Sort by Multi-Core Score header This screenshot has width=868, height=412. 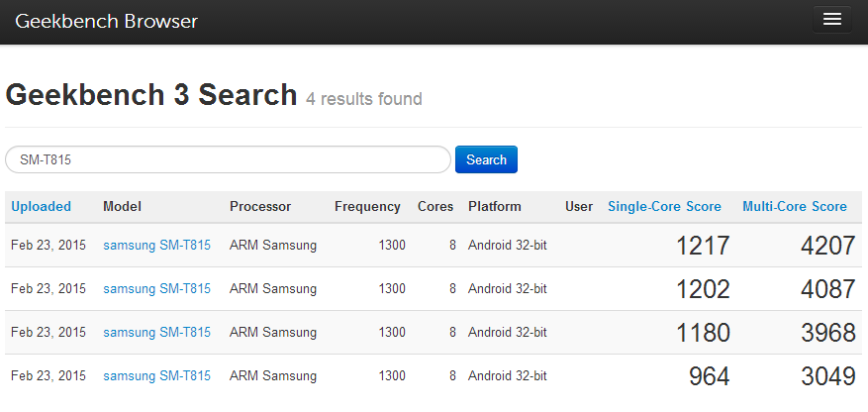[795, 207]
